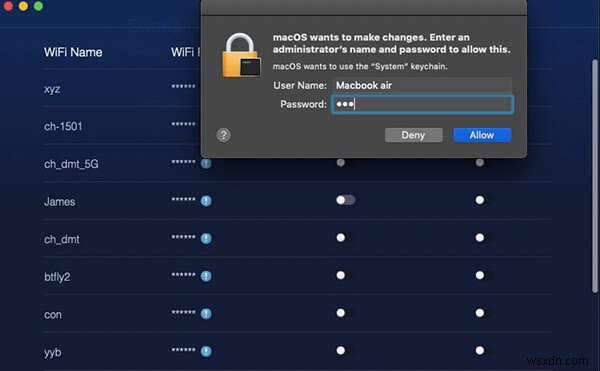600x371 pixels.
Task: Click the info icon in the James row
Action: pyautogui.click(x=206, y=201)
